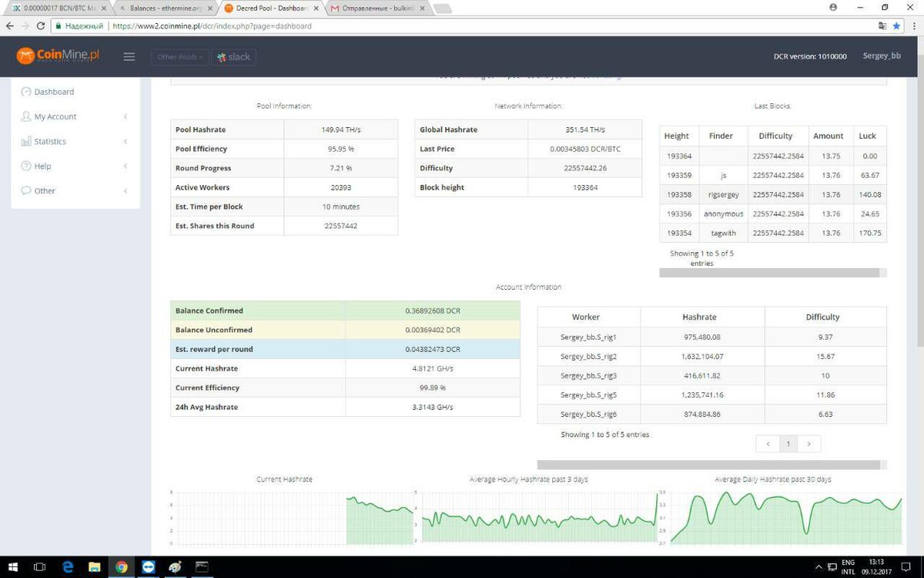Click the address bar URL
This screenshot has height=578, width=924.
[212, 25]
